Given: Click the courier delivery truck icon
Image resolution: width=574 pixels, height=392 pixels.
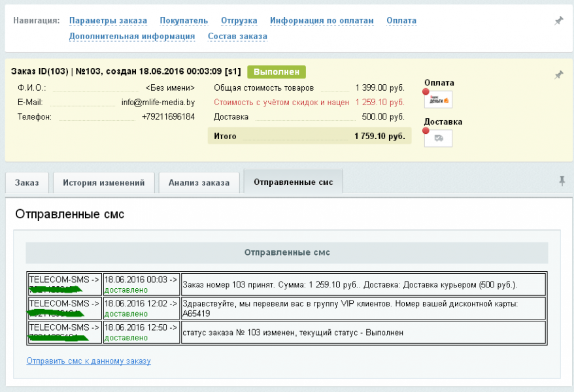Looking at the screenshot, I should point(437,138).
